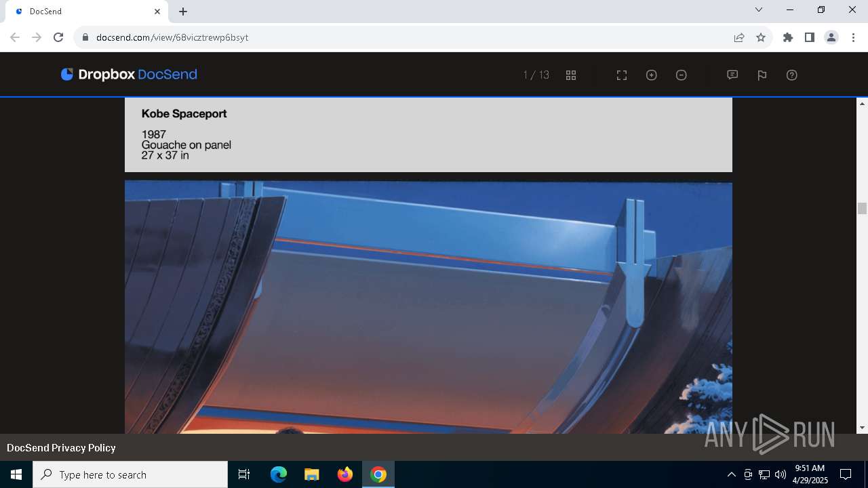
Task: View site information lock icon
Action: tap(85, 37)
